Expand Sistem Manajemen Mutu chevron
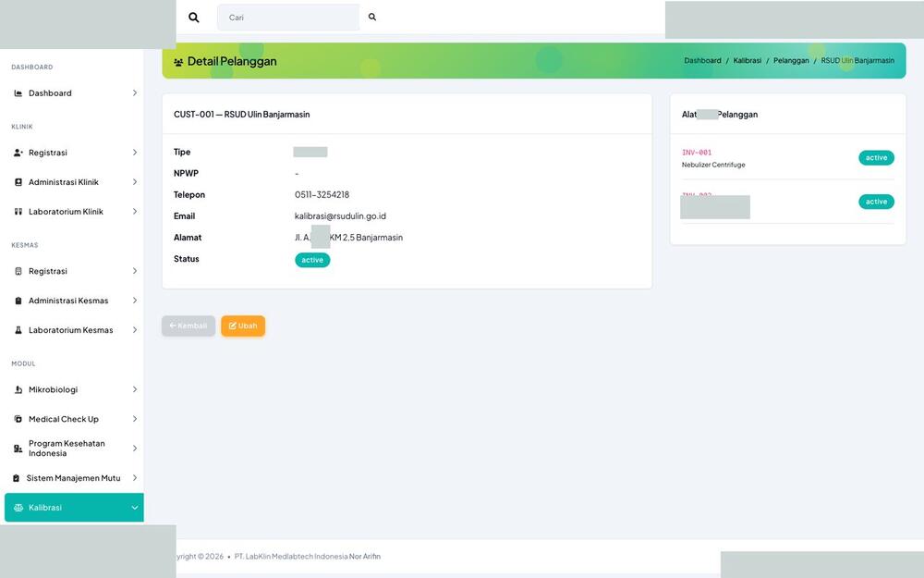This screenshot has width=924, height=578. pos(134,478)
